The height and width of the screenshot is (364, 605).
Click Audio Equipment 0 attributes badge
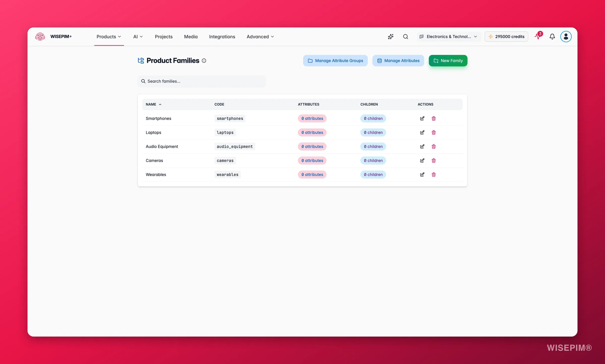click(x=312, y=147)
